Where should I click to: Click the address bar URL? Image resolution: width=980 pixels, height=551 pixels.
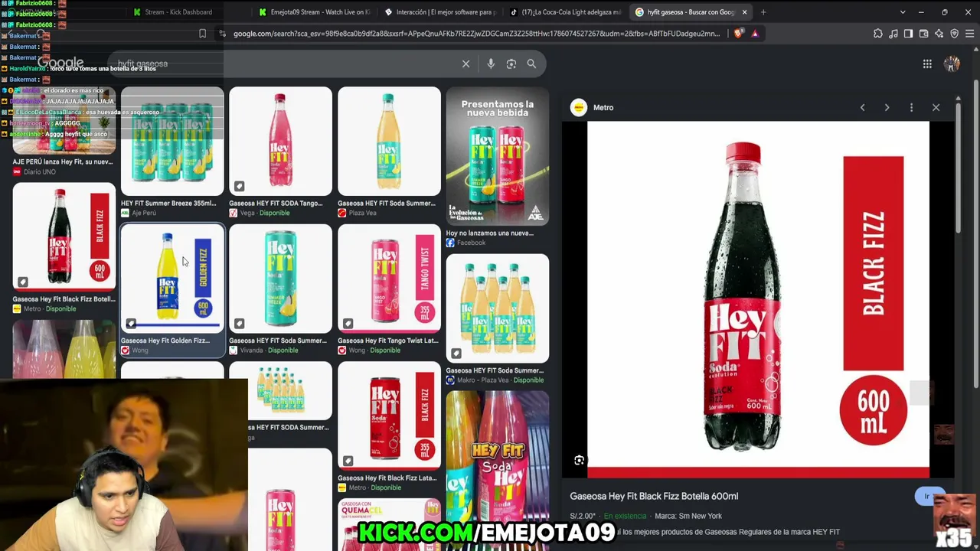[476, 34]
